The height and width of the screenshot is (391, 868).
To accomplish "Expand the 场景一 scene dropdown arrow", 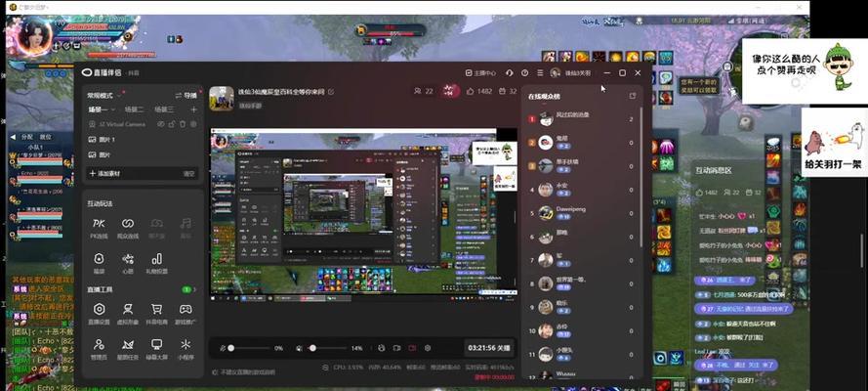I will click(x=113, y=109).
